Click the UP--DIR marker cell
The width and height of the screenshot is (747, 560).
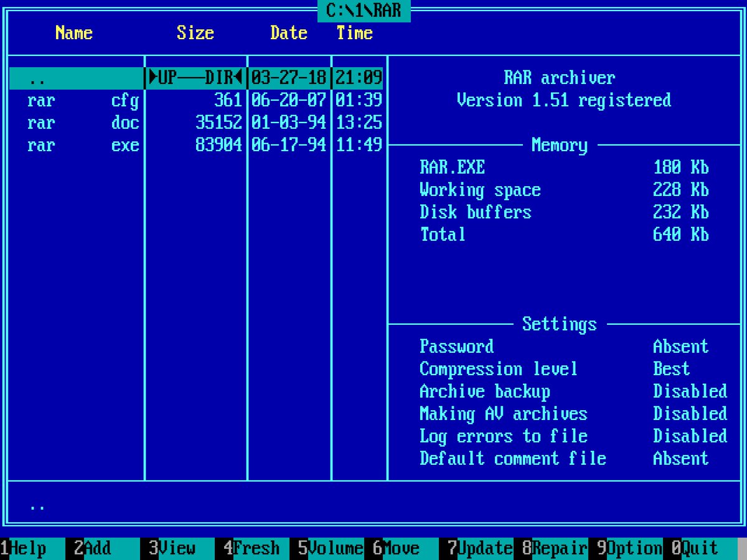pyautogui.click(x=196, y=78)
